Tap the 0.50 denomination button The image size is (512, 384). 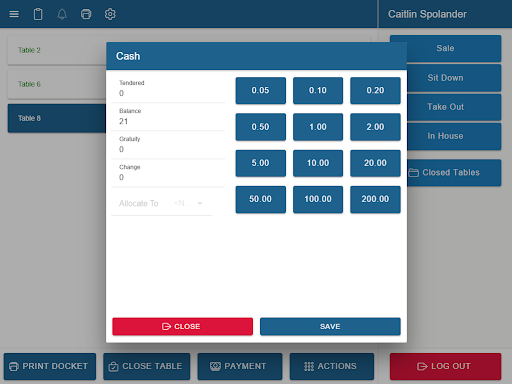point(260,127)
